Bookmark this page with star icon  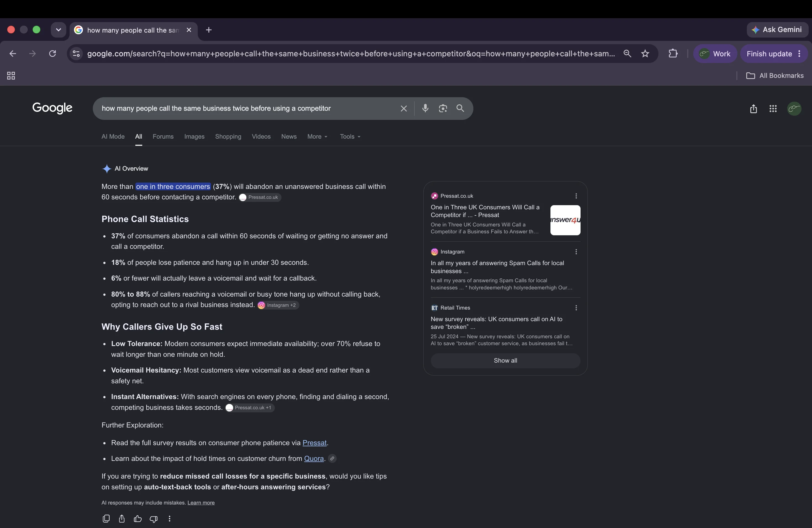pos(645,54)
